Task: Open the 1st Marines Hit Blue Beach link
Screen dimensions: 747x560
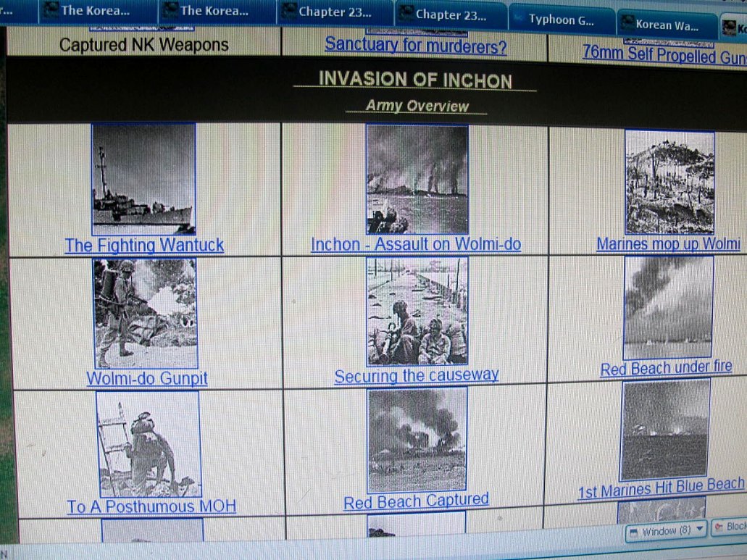Action: [662, 488]
